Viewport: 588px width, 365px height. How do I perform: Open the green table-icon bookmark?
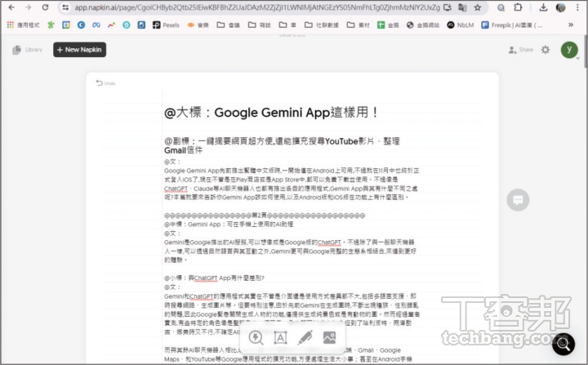[x=388, y=24]
